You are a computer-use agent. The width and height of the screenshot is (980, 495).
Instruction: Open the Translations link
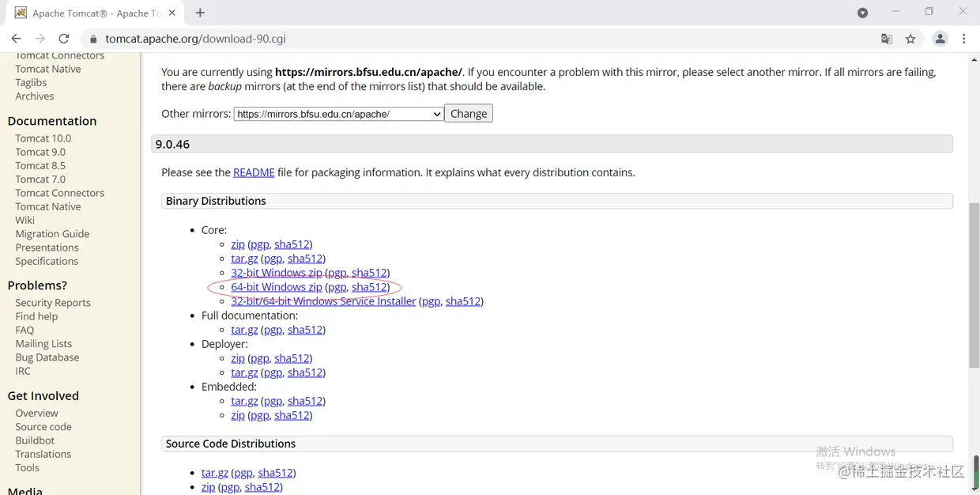43,454
